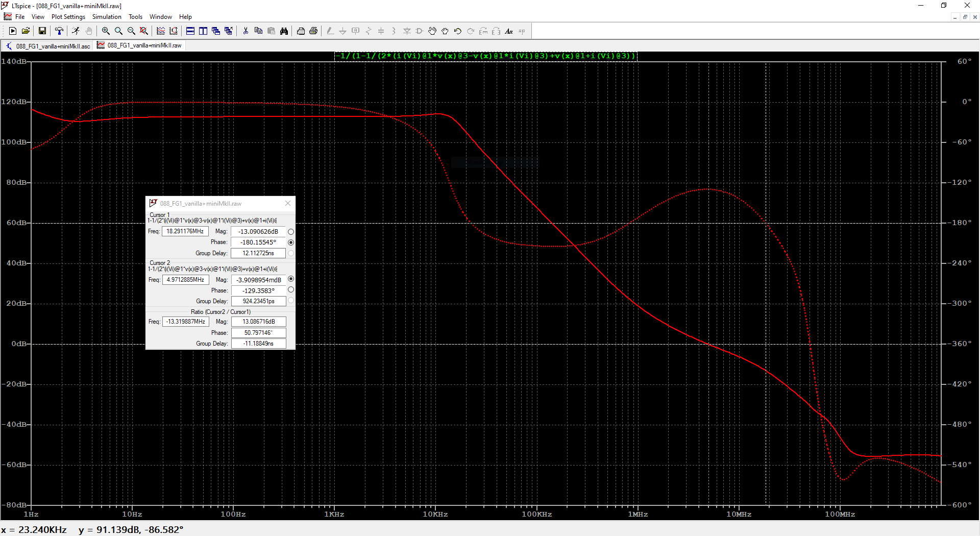Click Cursor 2 Mag field -3.9098954mdB
This screenshot has height=536, width=980.
click(258, 280)
